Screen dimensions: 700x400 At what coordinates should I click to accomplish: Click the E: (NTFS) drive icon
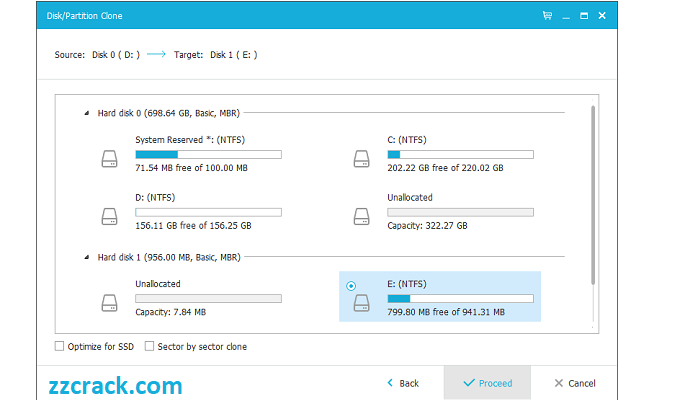click(362, 303)
